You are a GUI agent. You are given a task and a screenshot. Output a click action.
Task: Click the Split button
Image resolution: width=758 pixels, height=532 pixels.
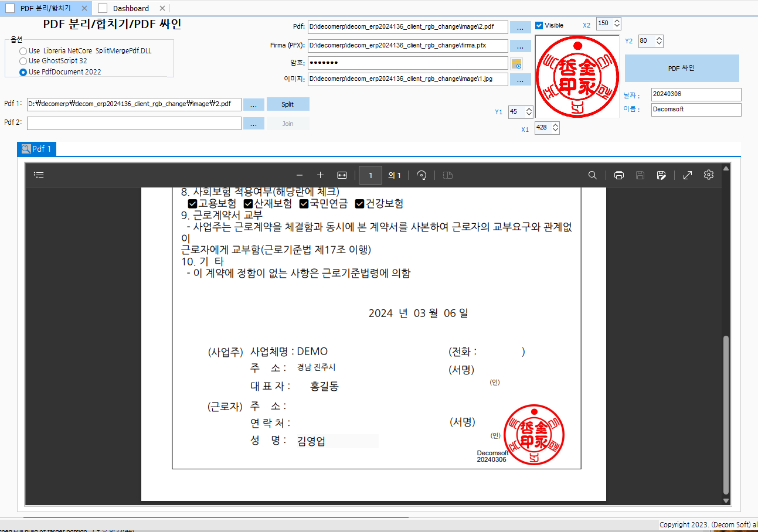pos(287,104)
